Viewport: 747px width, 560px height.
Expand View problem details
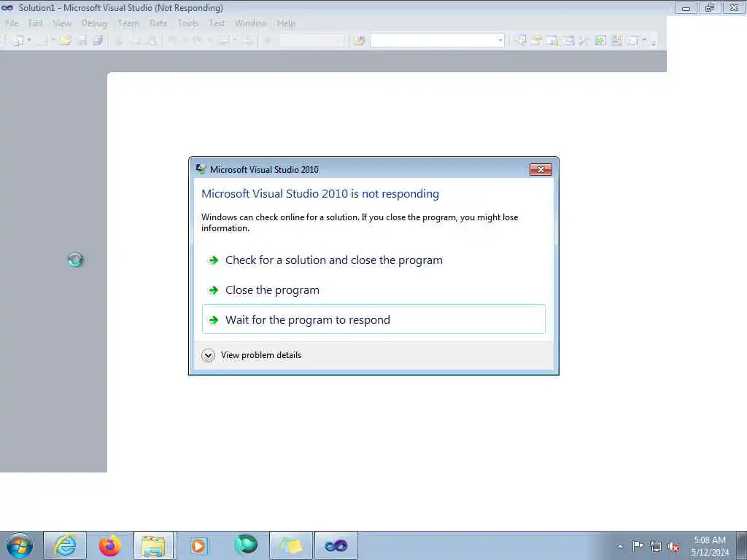pyautogui.click(x=252, y=355)
